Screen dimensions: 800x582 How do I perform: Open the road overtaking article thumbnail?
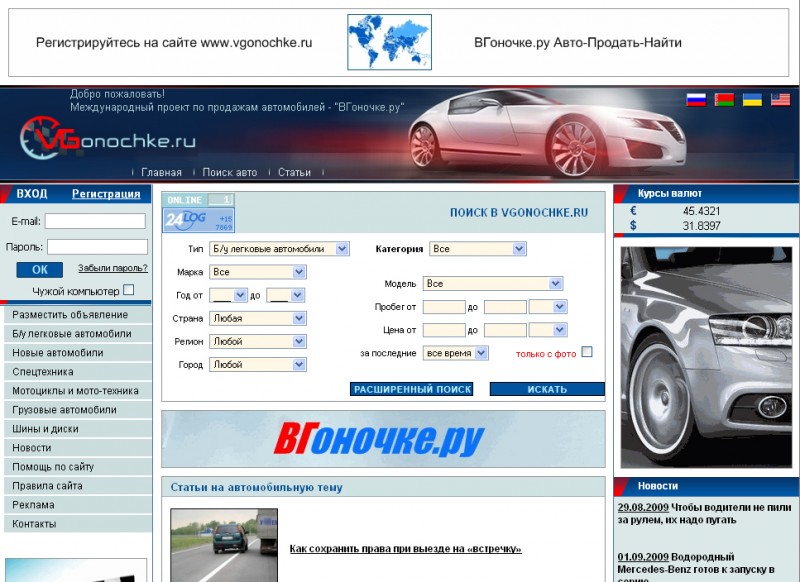[224, 545]
